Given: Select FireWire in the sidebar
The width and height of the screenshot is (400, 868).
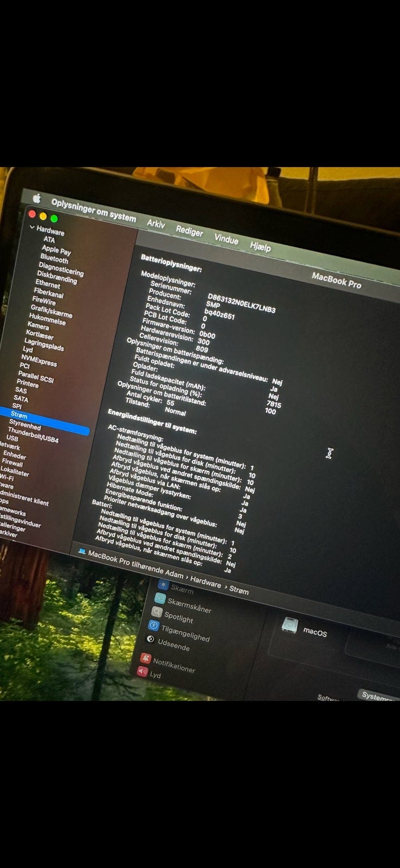Looking at the screenshot, I should 44,301.
